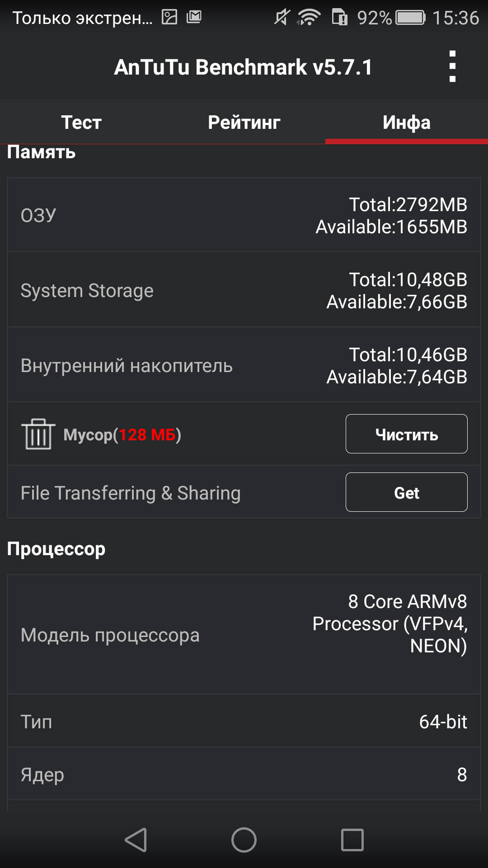Screen dimensions: 488x868
Task: Tap the mail notification icon
Action: 194,17
